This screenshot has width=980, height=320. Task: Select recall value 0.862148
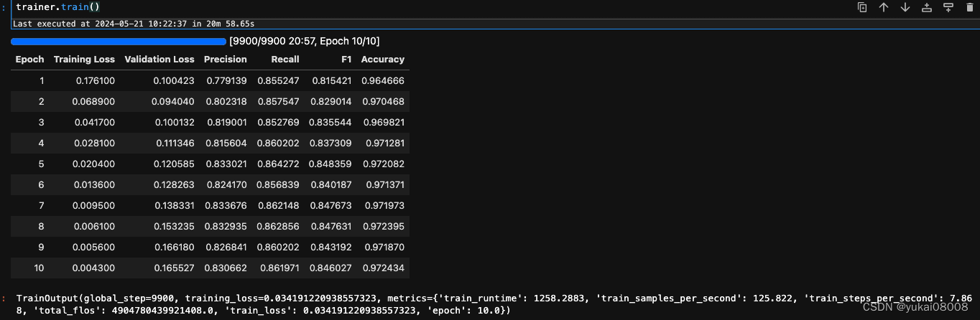click(279, 205)
